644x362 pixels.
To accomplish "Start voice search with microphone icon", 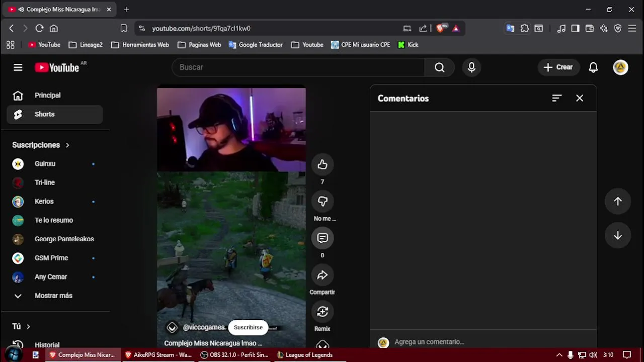I will [471, 67].
